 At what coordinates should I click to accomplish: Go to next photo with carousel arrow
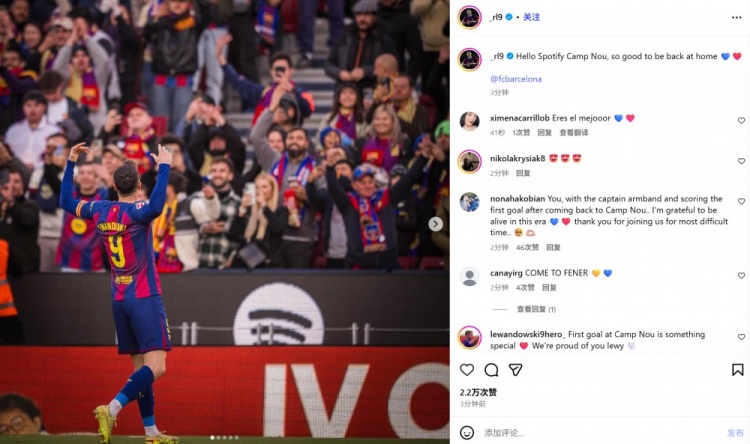(x=435, y=224)
